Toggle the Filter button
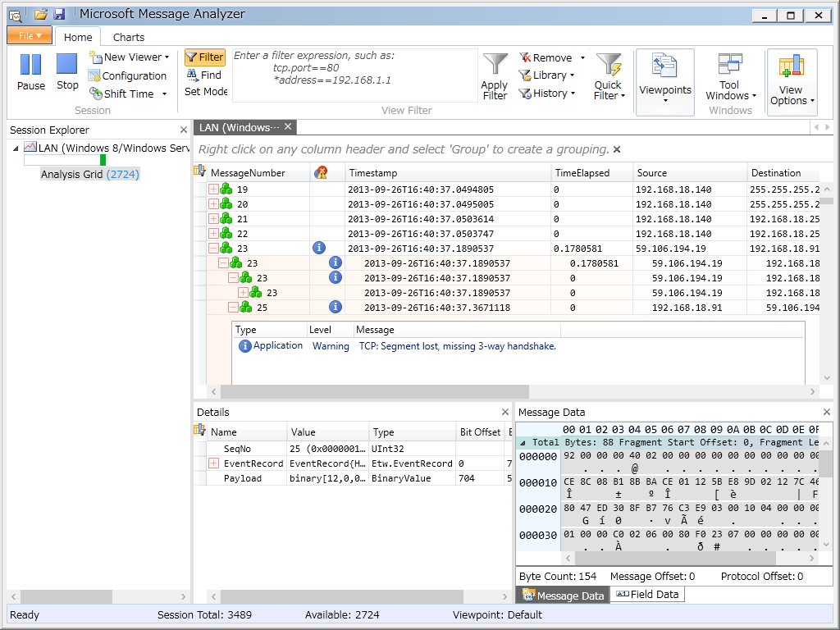Viewport: 840px width, 630px height. pos(204,57)
